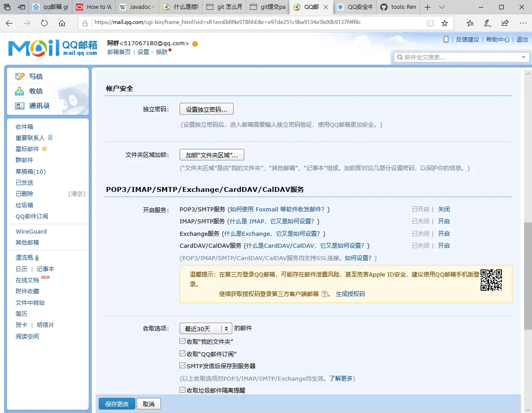Screen dimensions: 532x413
Task: Click the browser Forward arrow
Action: (27, 23)
